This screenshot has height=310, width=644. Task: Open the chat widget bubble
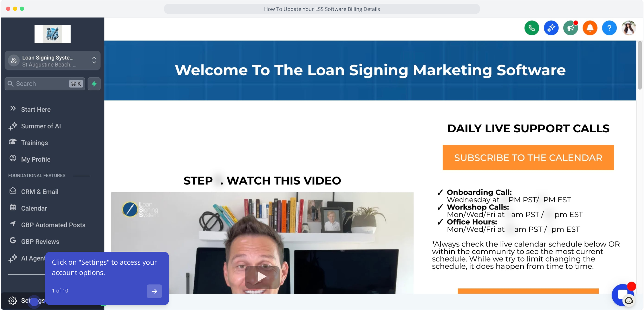click(x=623, y=295)
